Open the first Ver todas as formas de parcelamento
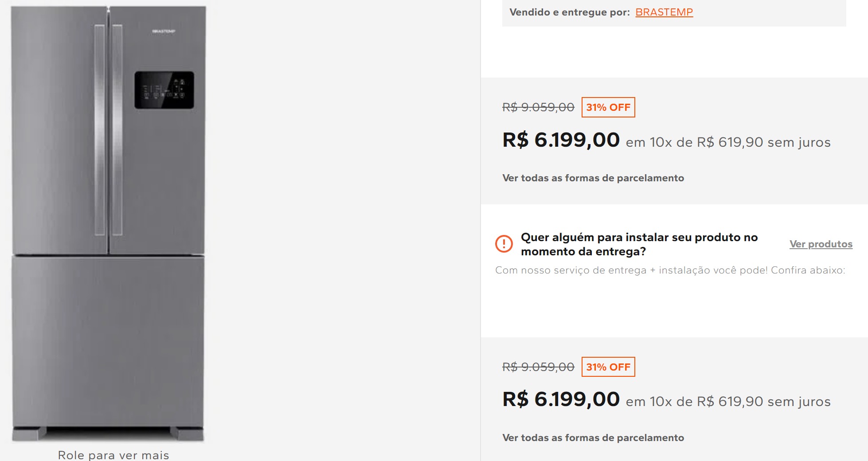This screenshot has height=461, width=868. point(593,178)
